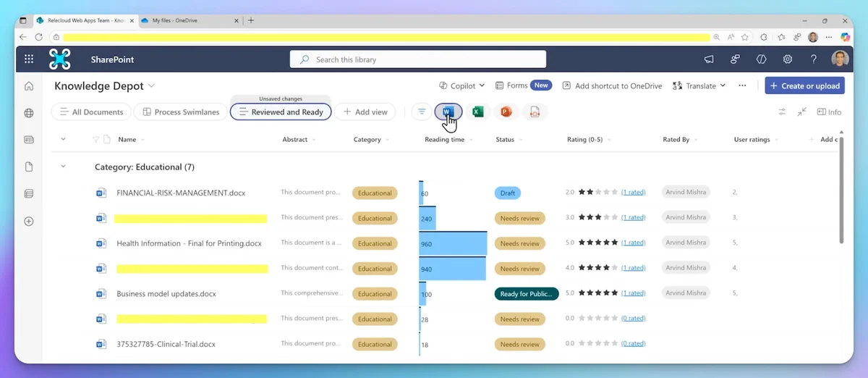Open the SharePoint app launcher waffle
This screenshot has height=378, width=868.
tap(29, 59)
